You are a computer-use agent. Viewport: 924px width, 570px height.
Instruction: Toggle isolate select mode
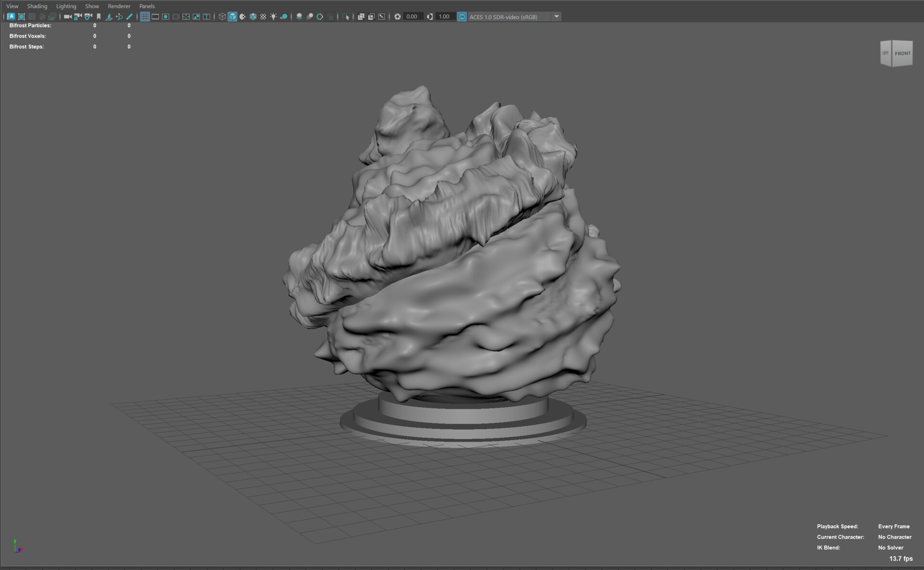pyautogui.click(x=346, y=16)
